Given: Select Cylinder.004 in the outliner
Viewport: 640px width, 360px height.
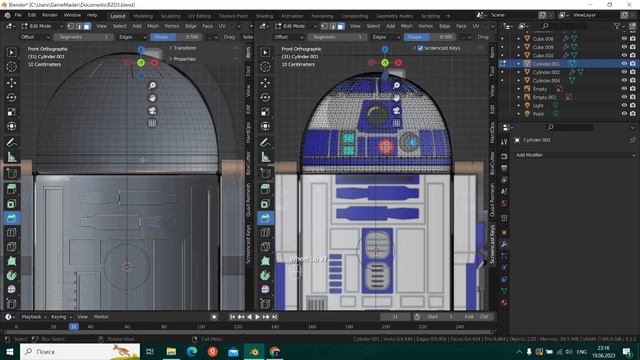Looking at the screenshot, I should pos(546,80).
